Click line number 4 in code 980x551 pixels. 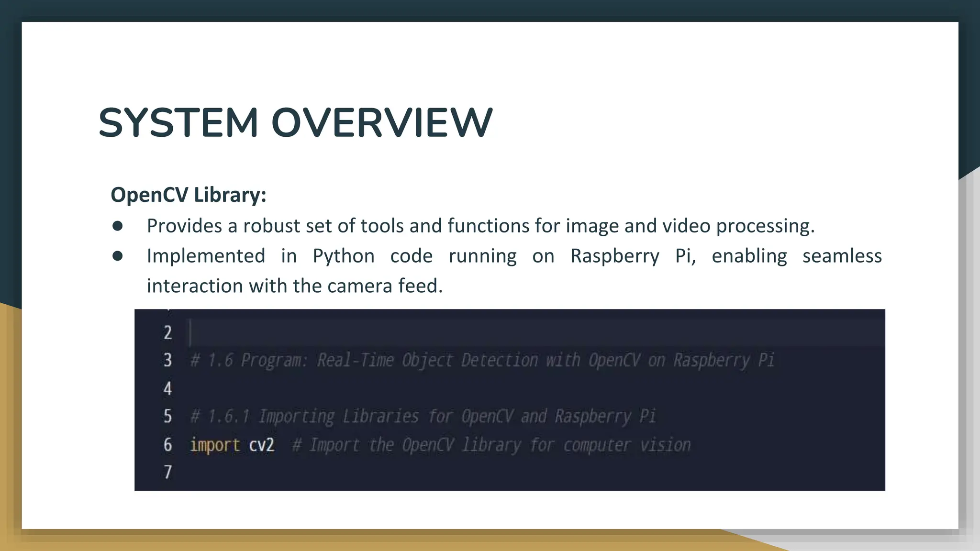[x=167, y=388]
